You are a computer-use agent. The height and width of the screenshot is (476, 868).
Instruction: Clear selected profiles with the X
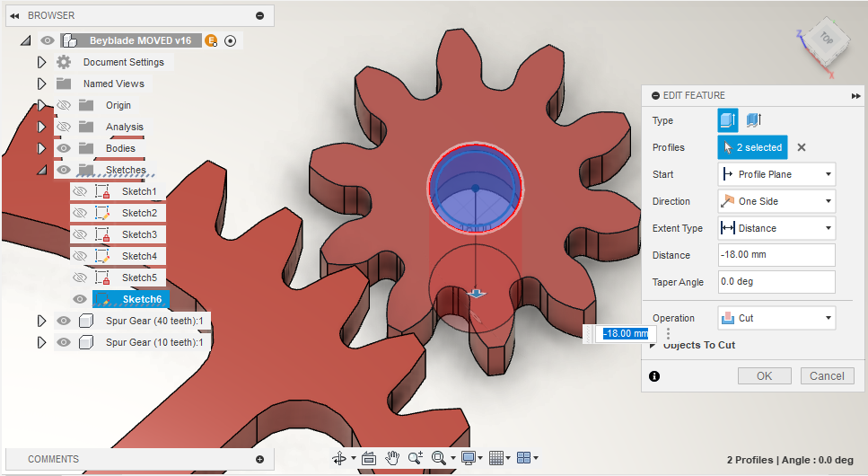pos(801,147)
